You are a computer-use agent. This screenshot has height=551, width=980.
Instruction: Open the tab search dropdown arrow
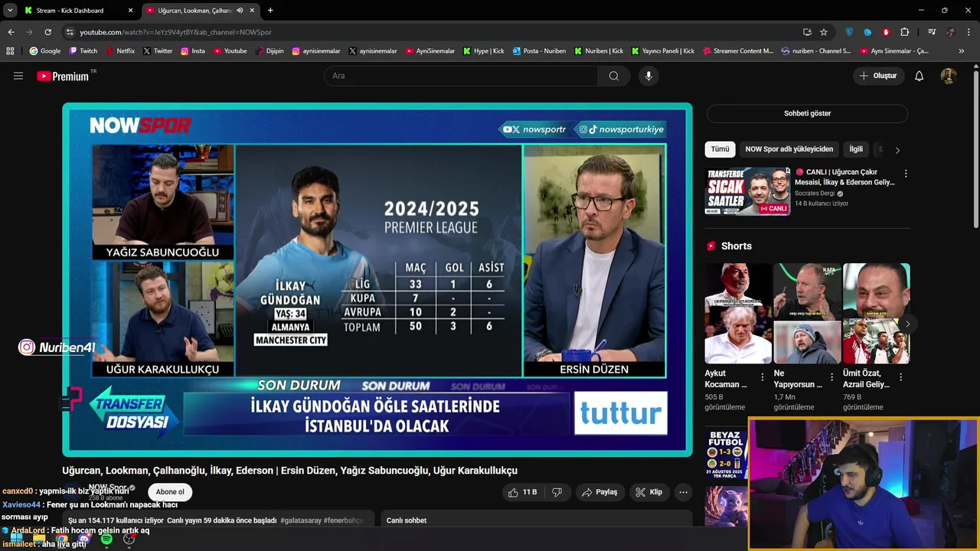(x=10, y=11)
